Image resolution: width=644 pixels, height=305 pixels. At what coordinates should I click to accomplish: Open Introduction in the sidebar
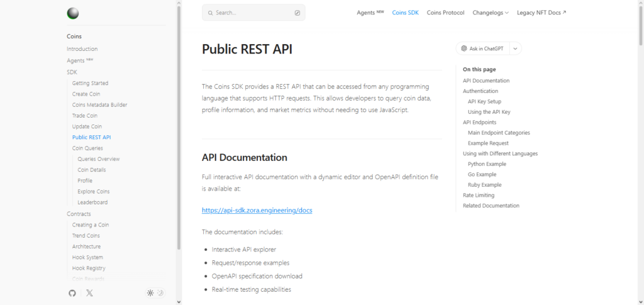pos(82,49)
